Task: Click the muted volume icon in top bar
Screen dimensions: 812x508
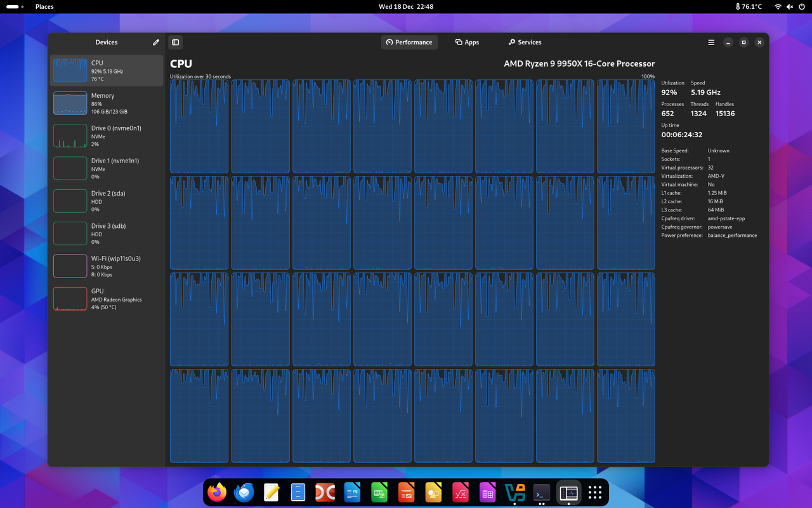Action: pos(790,6)
